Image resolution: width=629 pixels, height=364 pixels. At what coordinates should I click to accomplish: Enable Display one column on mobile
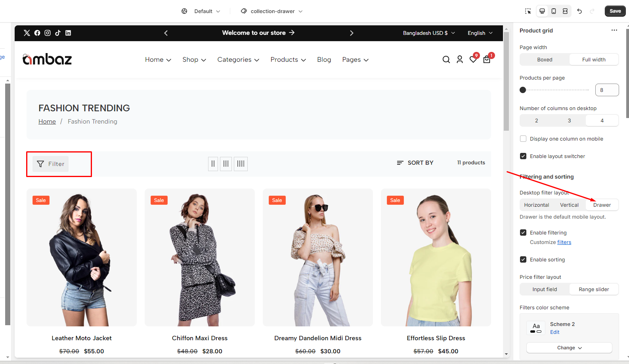[523, 139]
